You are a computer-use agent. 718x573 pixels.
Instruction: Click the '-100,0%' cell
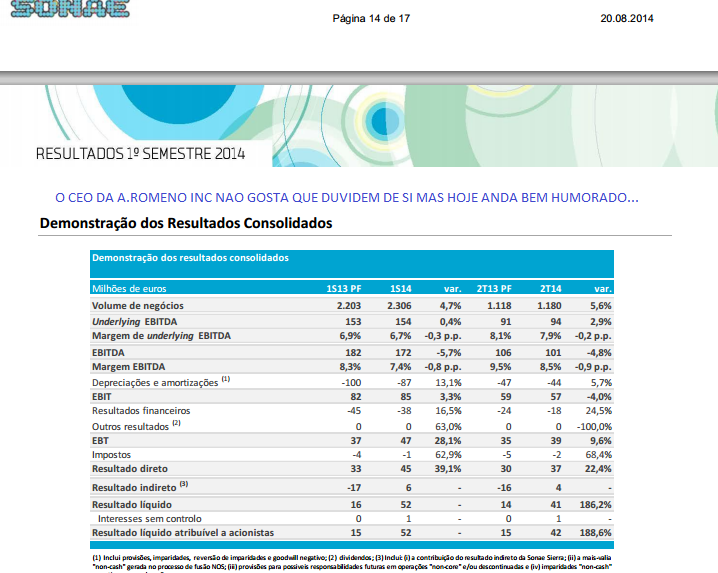594,426
